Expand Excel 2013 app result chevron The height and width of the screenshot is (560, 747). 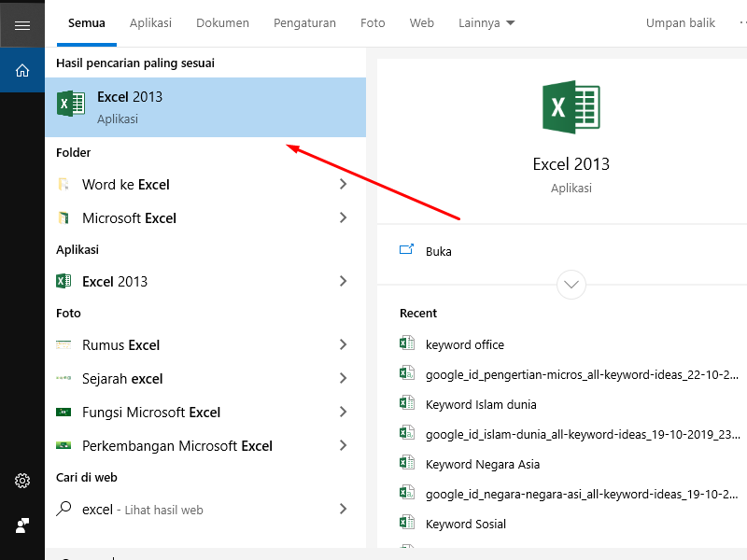pos(343,282)
